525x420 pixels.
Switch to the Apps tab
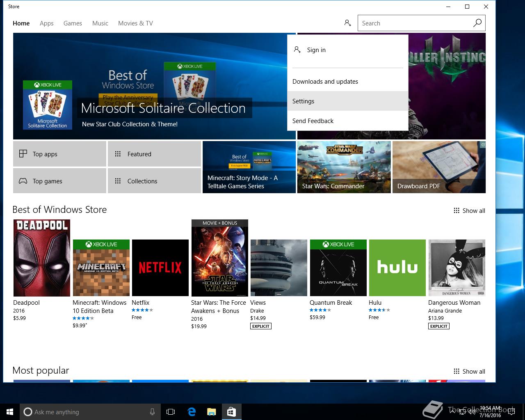[x=47, y=23]
